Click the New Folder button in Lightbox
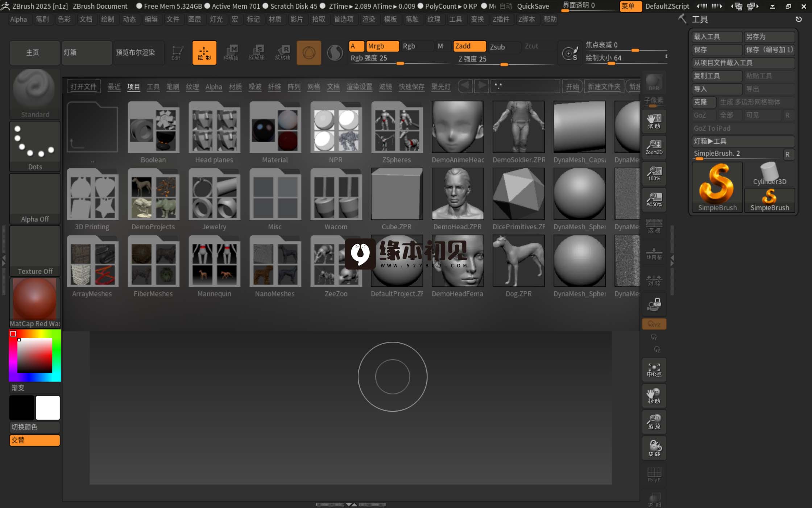812x508 pixels. click(604, 87)
